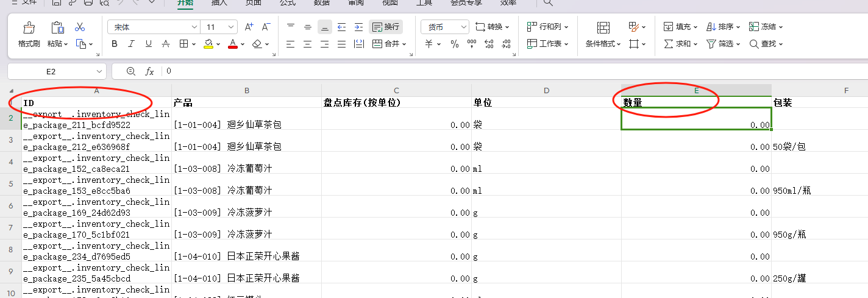Switch to the 插入 (Insert) tab

(219, 3)
